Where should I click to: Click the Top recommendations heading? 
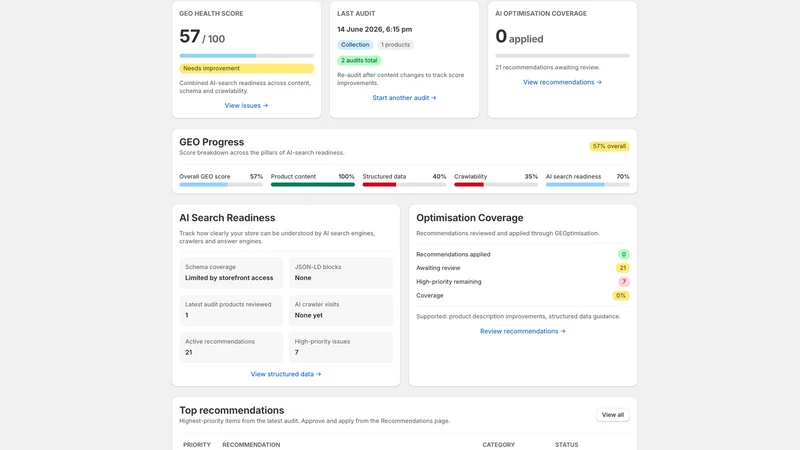pos(232,410)
